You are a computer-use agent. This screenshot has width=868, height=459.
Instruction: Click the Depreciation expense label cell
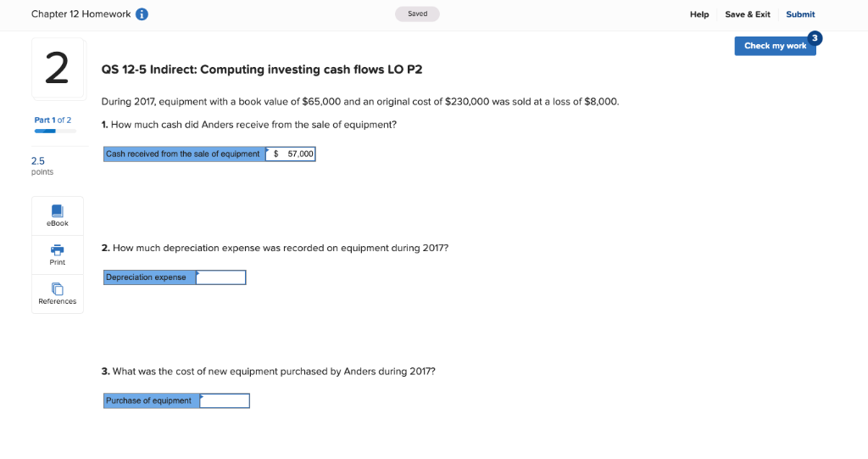pos(149,277)
